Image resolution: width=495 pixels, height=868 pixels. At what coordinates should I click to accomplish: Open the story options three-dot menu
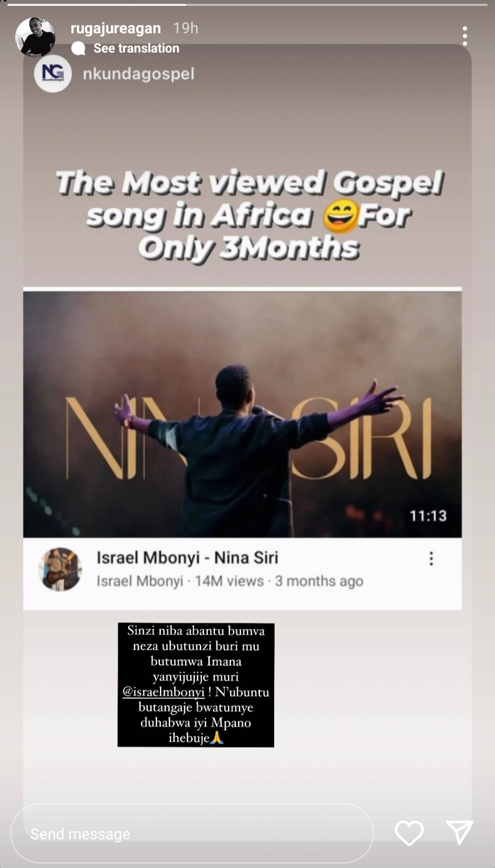point(465,36)
